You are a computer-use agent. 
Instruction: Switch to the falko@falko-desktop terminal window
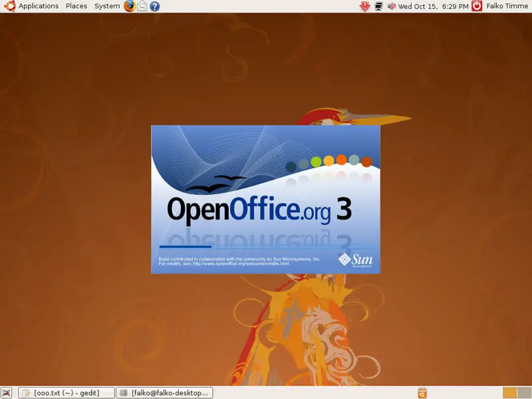[x=164, y=393]
